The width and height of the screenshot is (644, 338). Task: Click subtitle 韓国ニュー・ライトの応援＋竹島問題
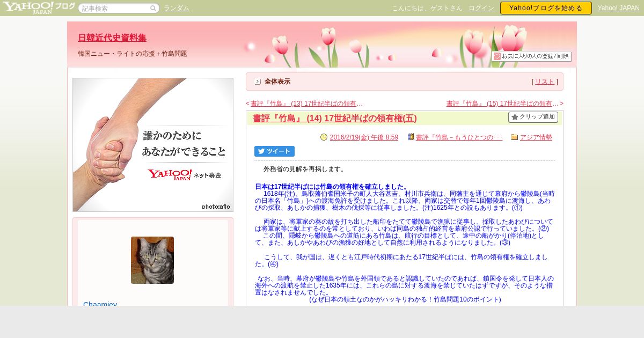[133, 54]
